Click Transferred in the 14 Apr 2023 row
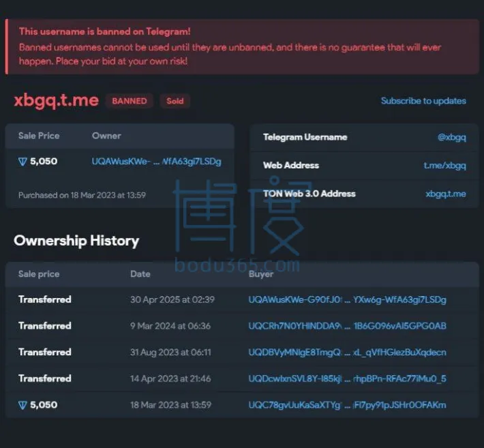The image size is (484, 448). point(45,378)
